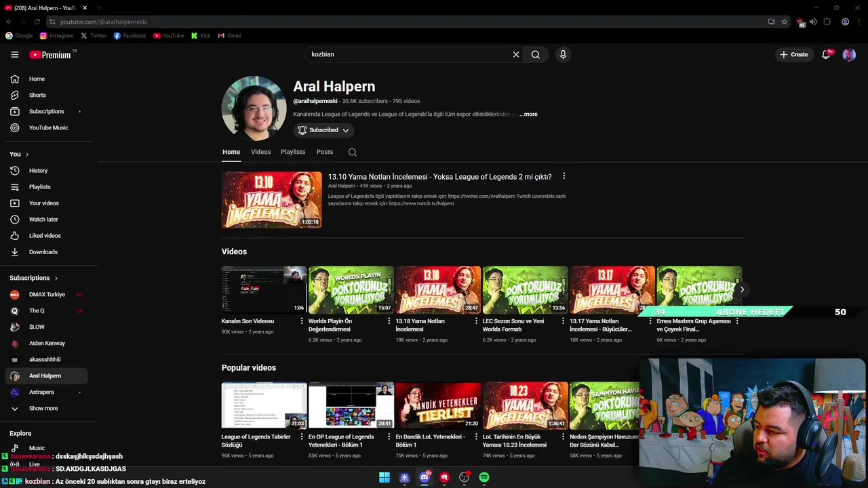Click the YouTube Premium logo

51,55
